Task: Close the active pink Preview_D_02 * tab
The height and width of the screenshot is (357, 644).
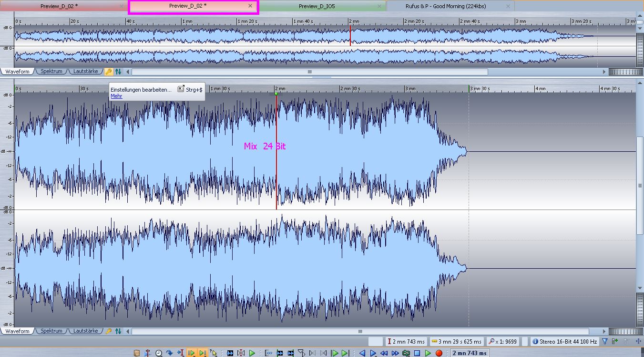Action: pos(250,6)
